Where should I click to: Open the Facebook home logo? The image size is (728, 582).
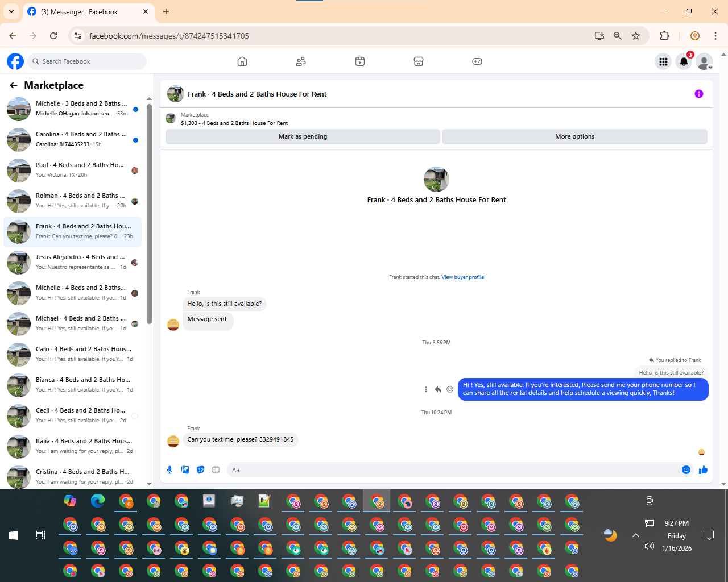pos(15,61)
